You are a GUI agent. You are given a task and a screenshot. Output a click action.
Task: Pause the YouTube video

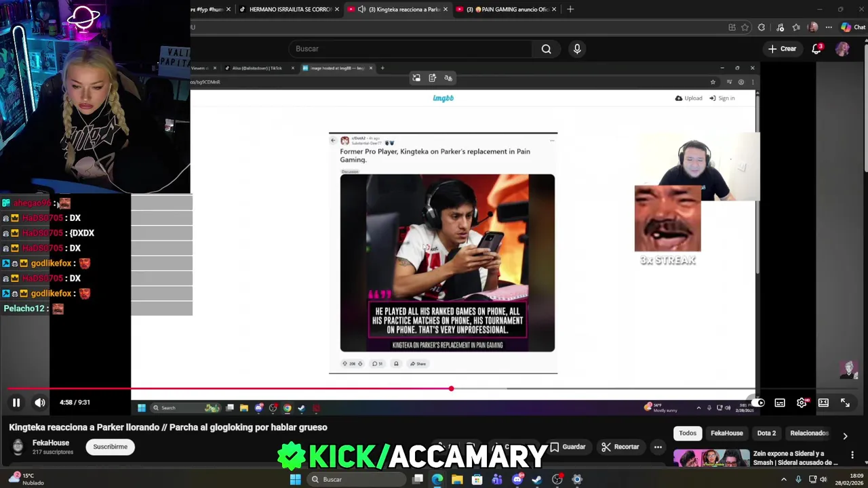click(x=16, y=403)
